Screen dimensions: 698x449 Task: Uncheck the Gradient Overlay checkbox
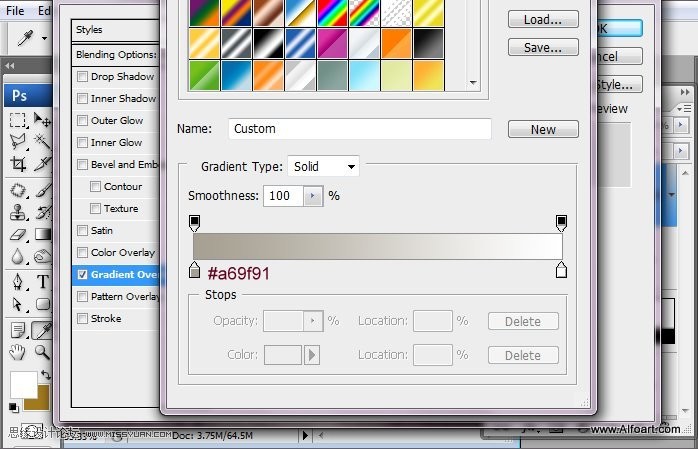[x=82, y=275]
